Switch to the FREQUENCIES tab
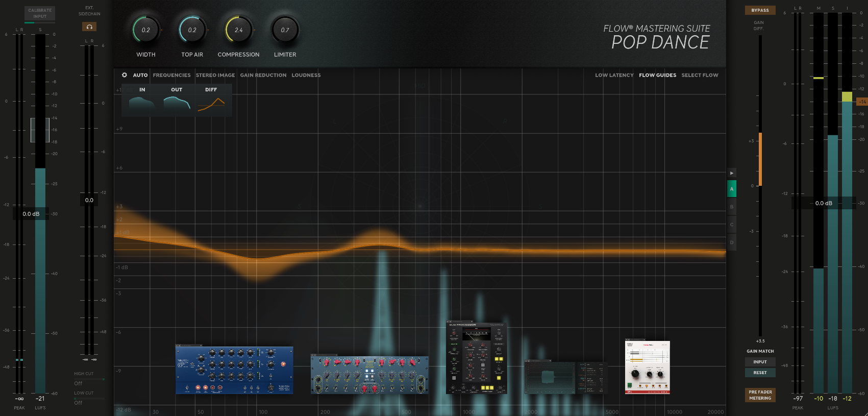This screenshot has height=416, width=868. pyautogui.click(x=171, y=75)
